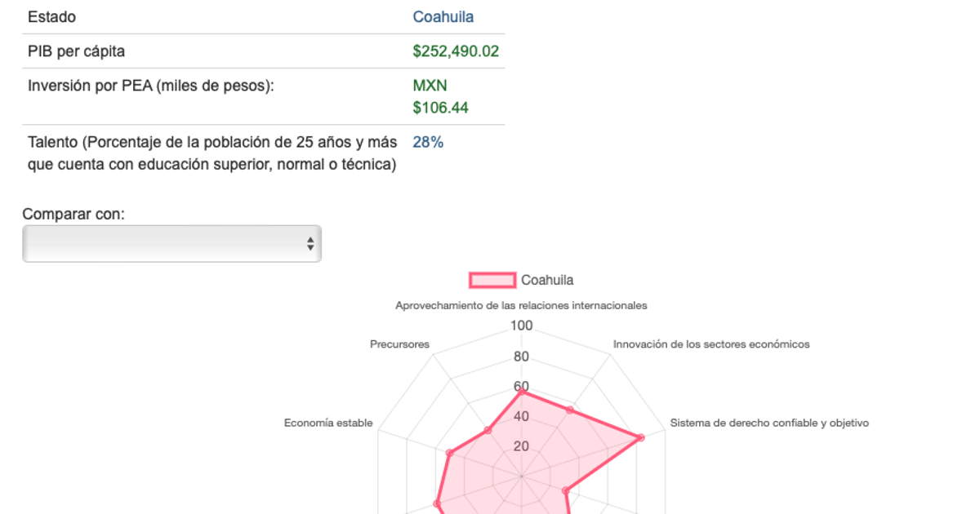Image resolution: width=980 pixels, height=514 pixels.
Task: Click the up-down arrows on the compare selector
Action: point(310,244)
